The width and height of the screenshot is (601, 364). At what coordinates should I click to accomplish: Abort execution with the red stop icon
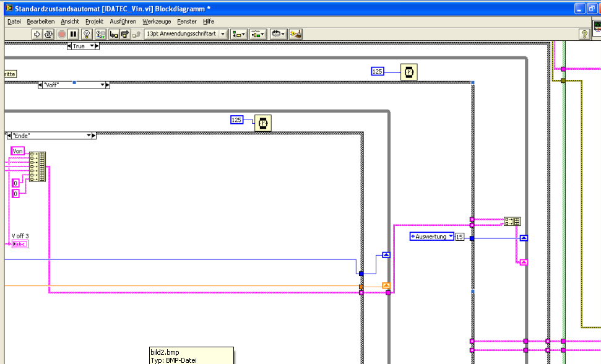(61, 34)
